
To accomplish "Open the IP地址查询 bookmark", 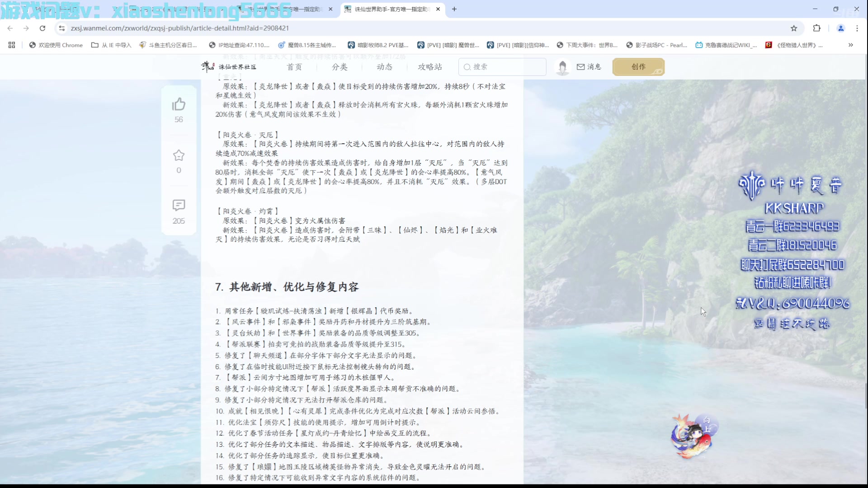I will coord(239,45).
